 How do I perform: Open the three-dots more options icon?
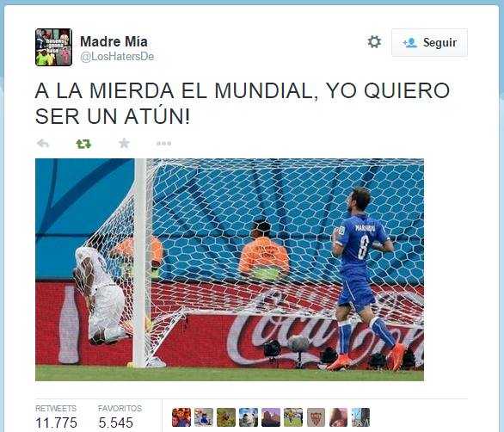click(x=163, y=144)
